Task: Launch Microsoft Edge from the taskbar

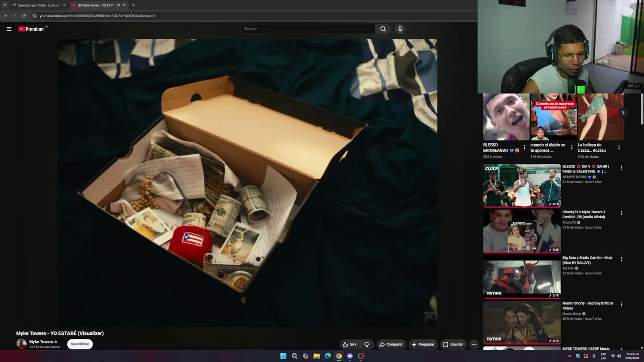Action: coord(328,356)
